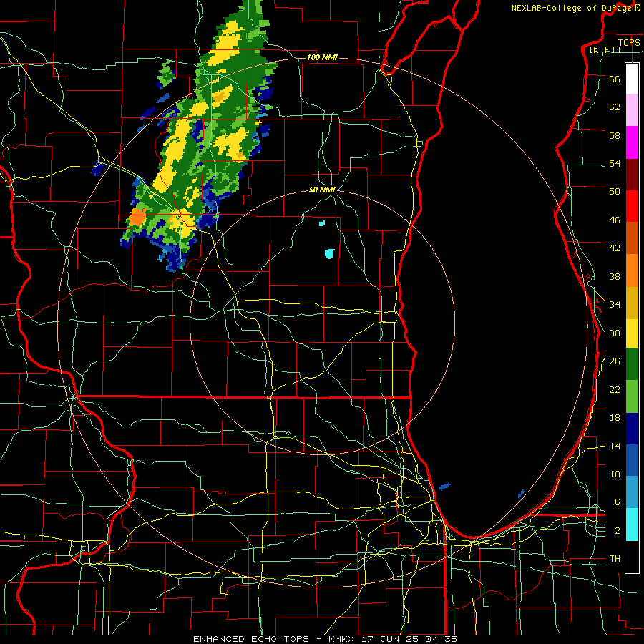Click the legend value label '6'
Image resolution: width=644 pixels, height=644 pixels.
click(618, 502)
